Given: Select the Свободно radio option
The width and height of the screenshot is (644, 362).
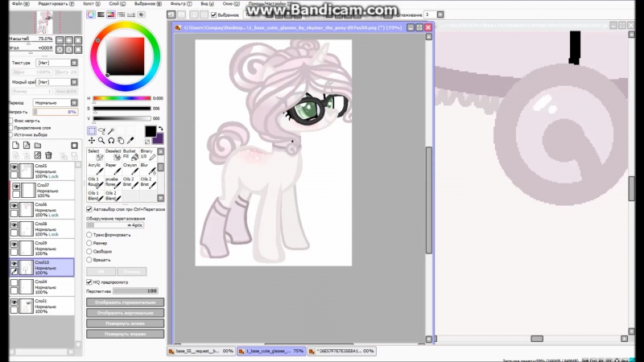Looking at the screenshot, I should pos(89,251).
